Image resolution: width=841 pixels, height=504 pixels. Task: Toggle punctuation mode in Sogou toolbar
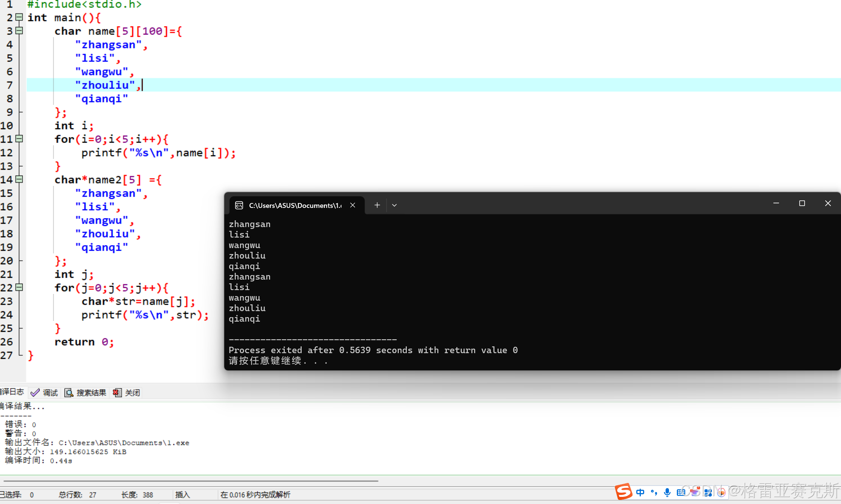point(654,492)
